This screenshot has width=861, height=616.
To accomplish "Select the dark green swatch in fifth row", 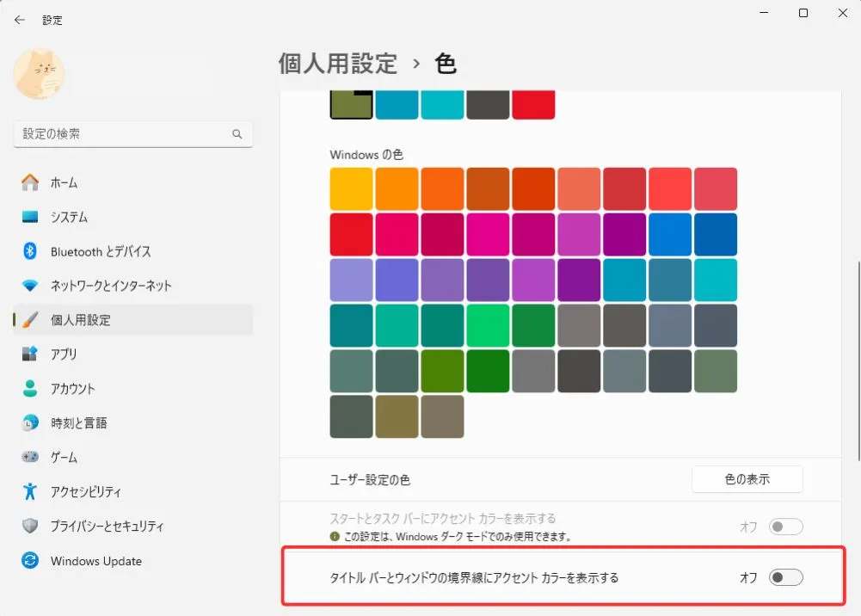I will click(488, 371).
